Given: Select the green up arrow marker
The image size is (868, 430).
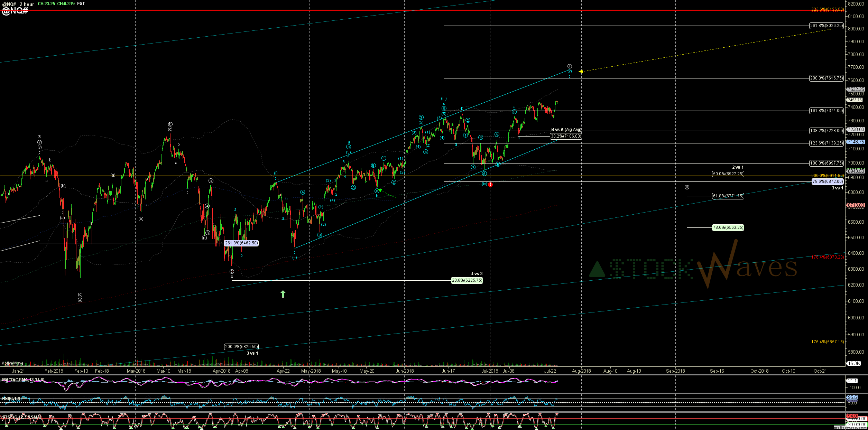Looking at the screenshot, I should (x=283, y=294).
